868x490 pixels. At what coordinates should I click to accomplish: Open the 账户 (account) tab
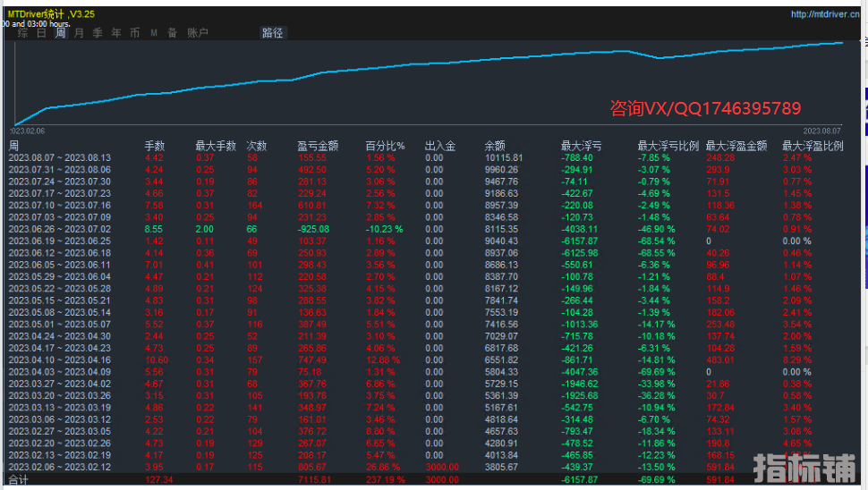coord(198,33)
